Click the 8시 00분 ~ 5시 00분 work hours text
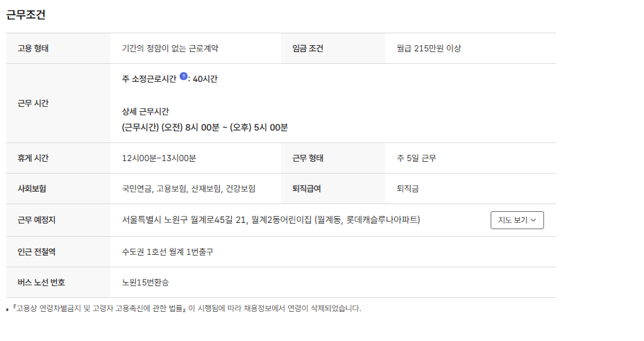Screen dimensions: 644x341 (205, 128)
